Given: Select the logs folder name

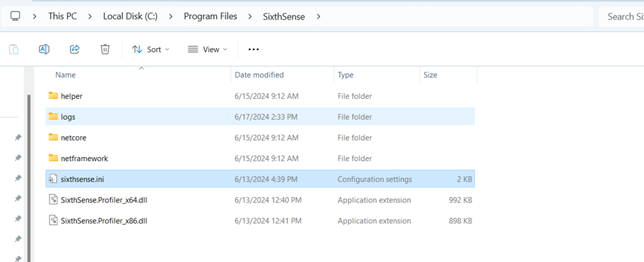Looking at the screenshot, I should [68, 117].
